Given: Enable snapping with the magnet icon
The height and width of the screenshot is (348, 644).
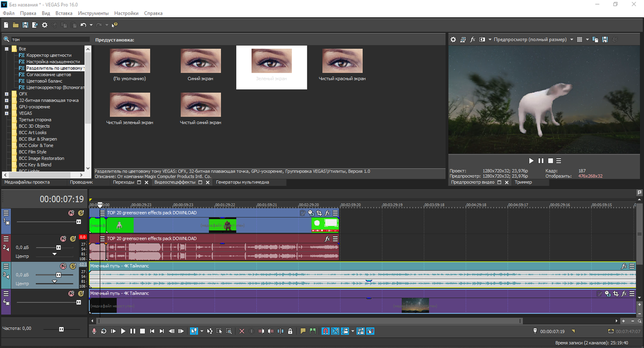Looking at the screenshot, I should (x=325, y=331).
